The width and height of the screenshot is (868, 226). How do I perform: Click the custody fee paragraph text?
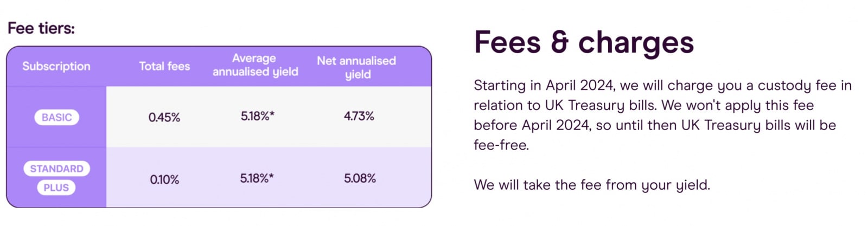click(x=663, y=115)
